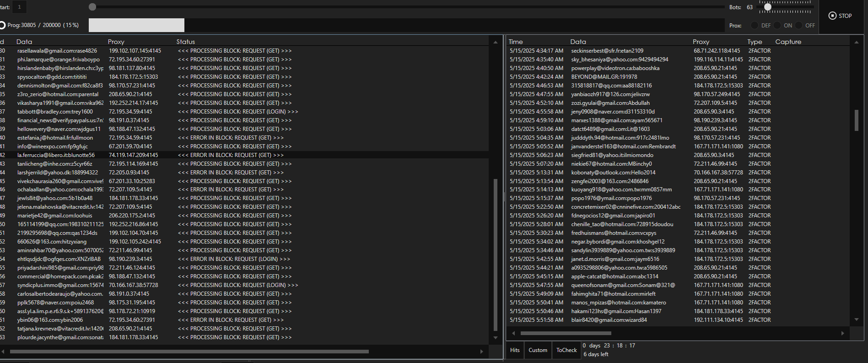
Task: Click the Start number input field
Action: point(19,7)
